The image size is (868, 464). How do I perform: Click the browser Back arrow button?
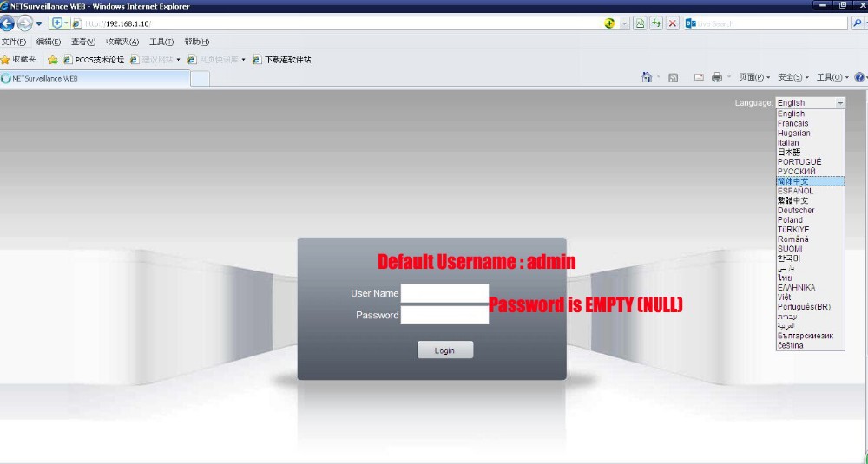pos(7,23)
